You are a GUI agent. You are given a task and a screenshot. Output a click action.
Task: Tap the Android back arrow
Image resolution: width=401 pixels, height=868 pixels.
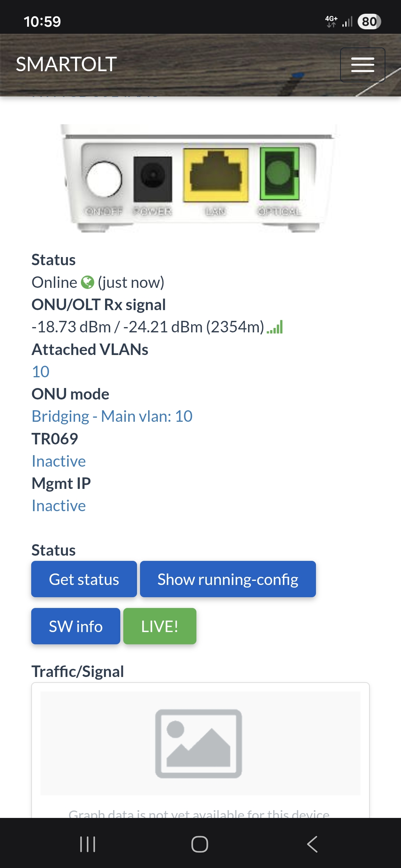(x=312, y=844)
